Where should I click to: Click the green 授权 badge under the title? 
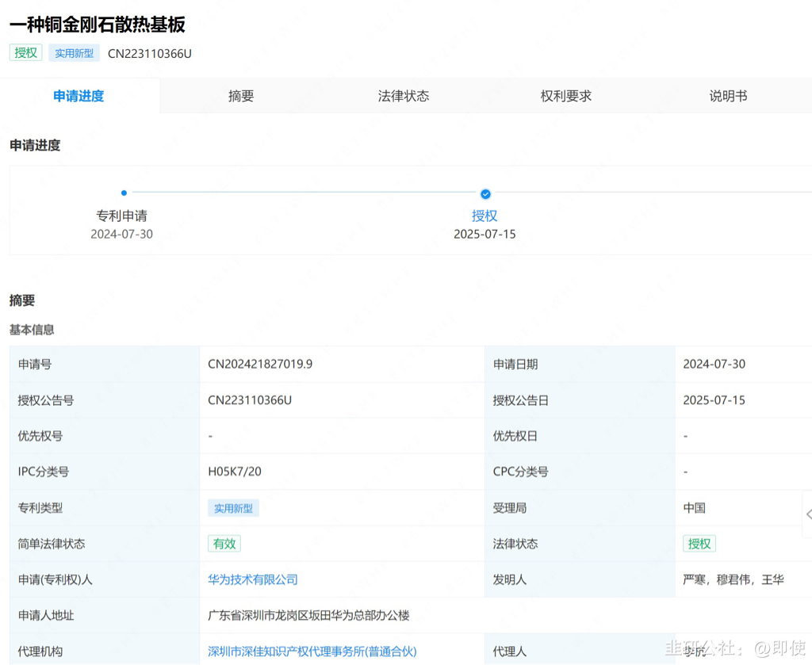[25, 53]
